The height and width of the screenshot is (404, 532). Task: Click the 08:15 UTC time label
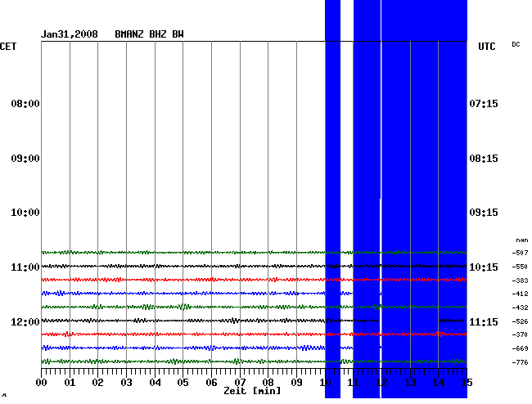coord(484,159)
